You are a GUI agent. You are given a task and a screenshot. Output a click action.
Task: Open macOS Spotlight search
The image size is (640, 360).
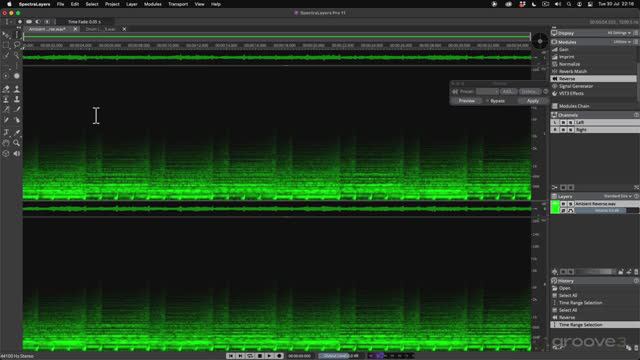tap(569, 4)
